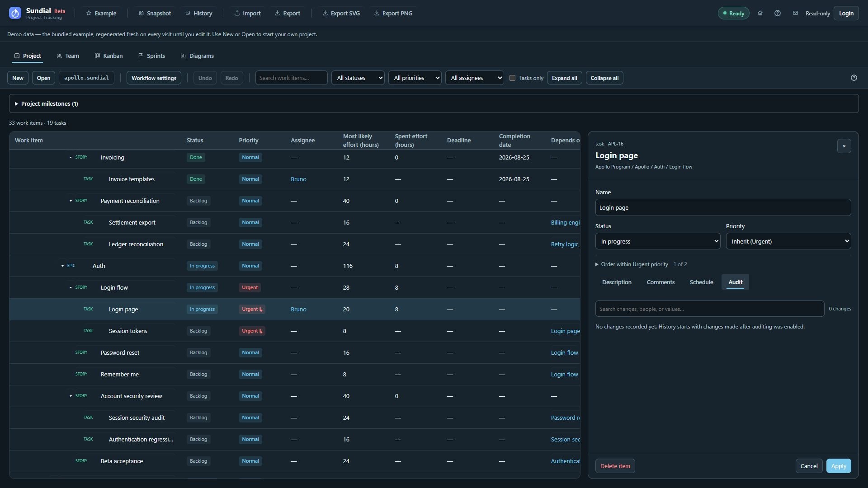
Task: Click the Apply button
Action: point(839,466)
